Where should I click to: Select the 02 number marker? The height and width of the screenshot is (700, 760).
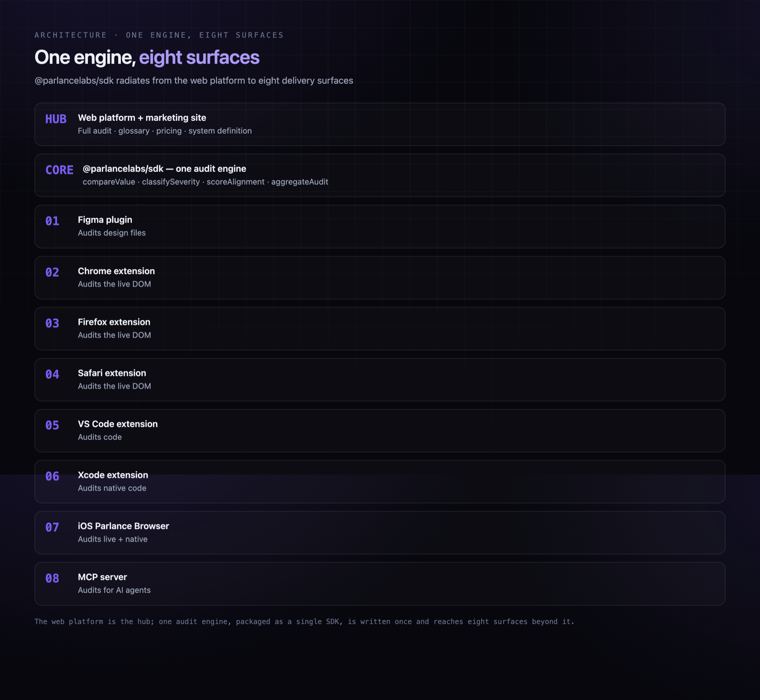[x=52, y=272]
